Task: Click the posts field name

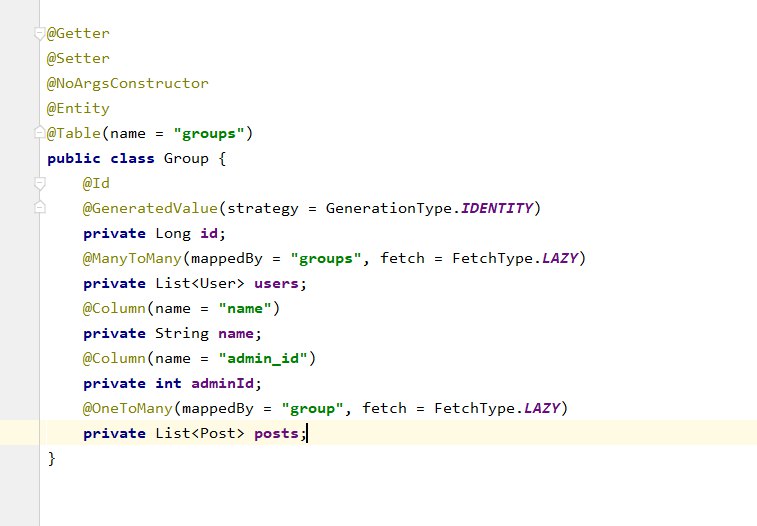Action: (x=277, y=434)
